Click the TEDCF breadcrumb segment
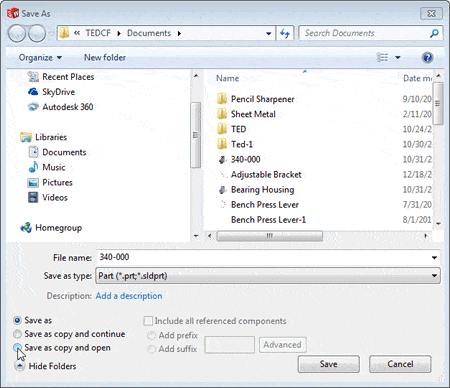 (98, 33)
